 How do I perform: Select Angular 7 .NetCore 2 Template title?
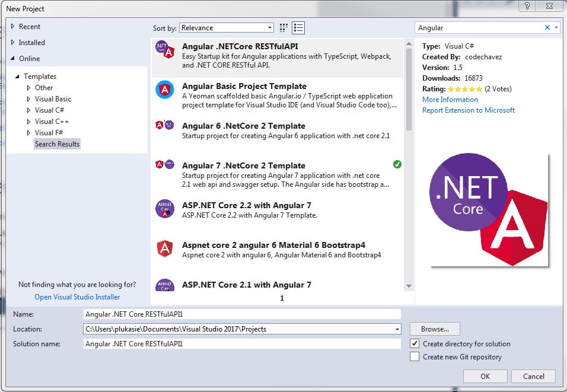pos(243,165)
